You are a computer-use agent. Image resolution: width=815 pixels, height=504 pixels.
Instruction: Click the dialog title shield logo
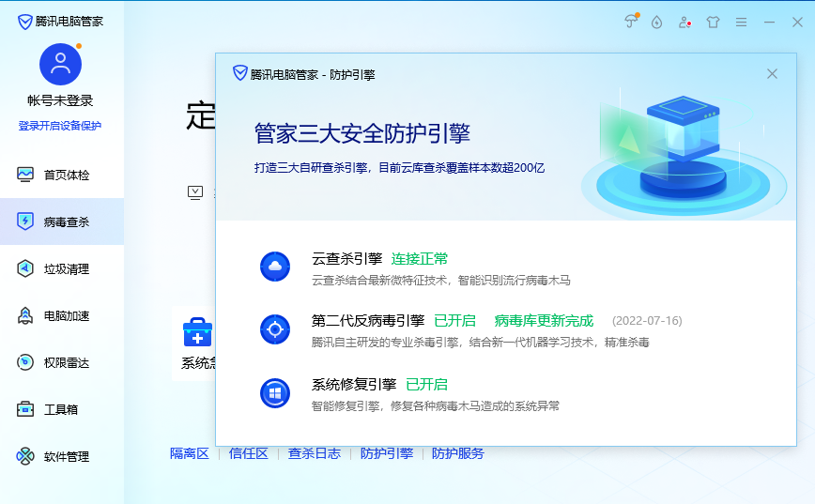coord(239,73)
